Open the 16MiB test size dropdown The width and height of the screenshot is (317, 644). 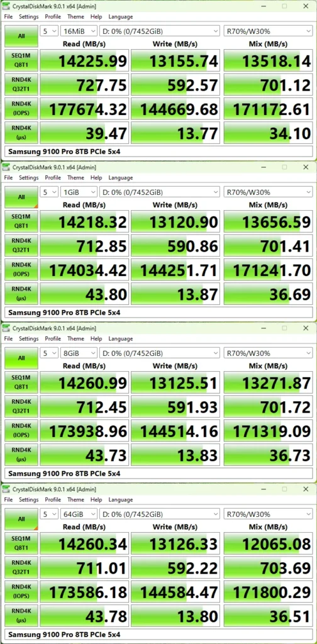tap(79, 31)
